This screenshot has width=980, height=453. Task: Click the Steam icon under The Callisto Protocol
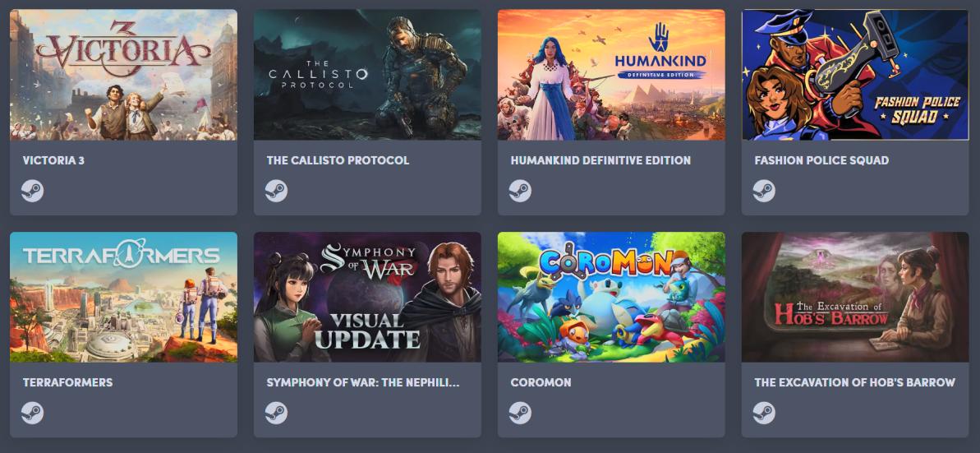276,191
